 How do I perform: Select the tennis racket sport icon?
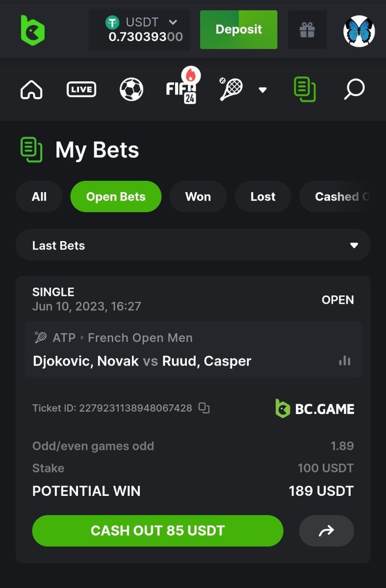click(231, 89)
